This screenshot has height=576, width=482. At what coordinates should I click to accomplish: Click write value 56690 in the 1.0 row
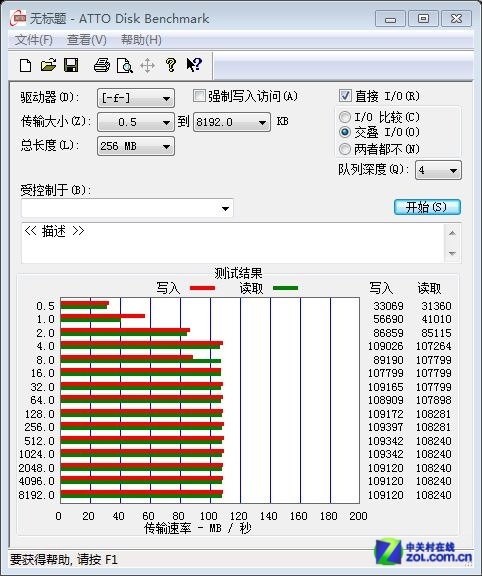tap(388, 319)
